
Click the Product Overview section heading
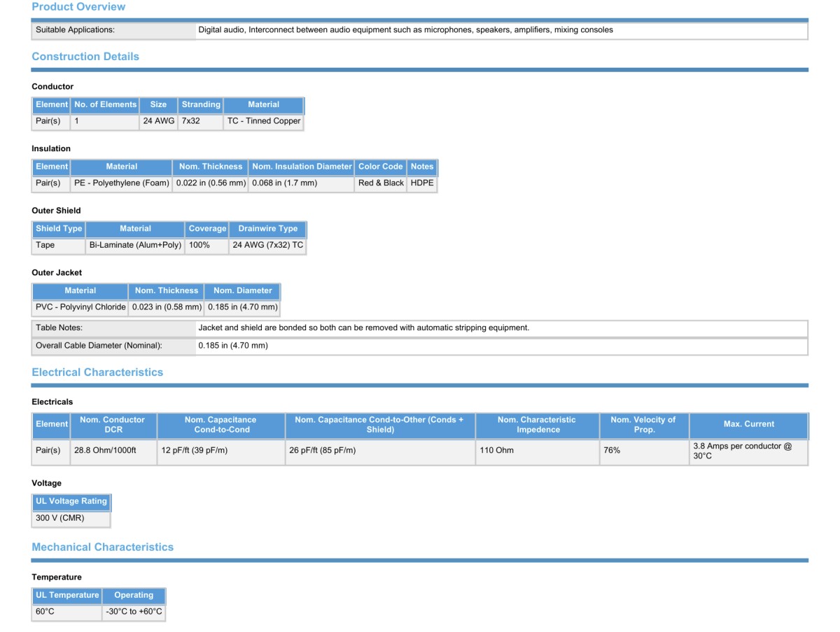click(78, 7)
